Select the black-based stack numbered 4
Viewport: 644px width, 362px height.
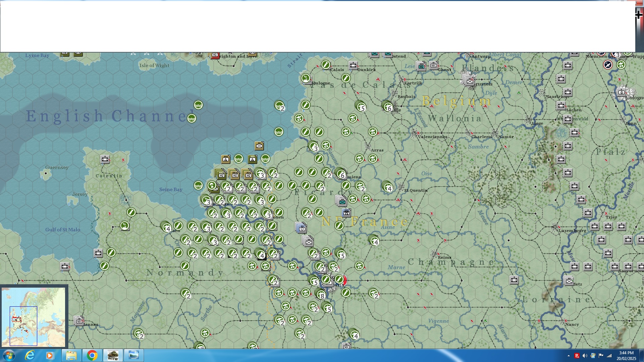[261, 254]
